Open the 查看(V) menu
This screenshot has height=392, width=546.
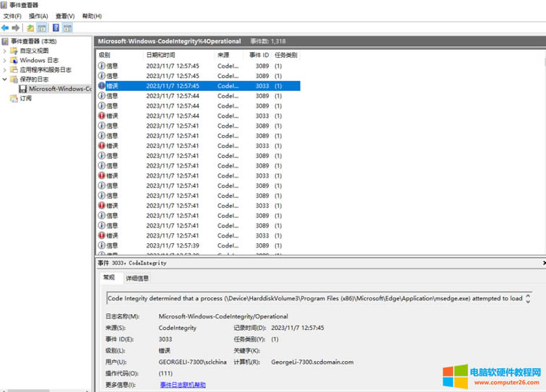(x=65, y=16)
